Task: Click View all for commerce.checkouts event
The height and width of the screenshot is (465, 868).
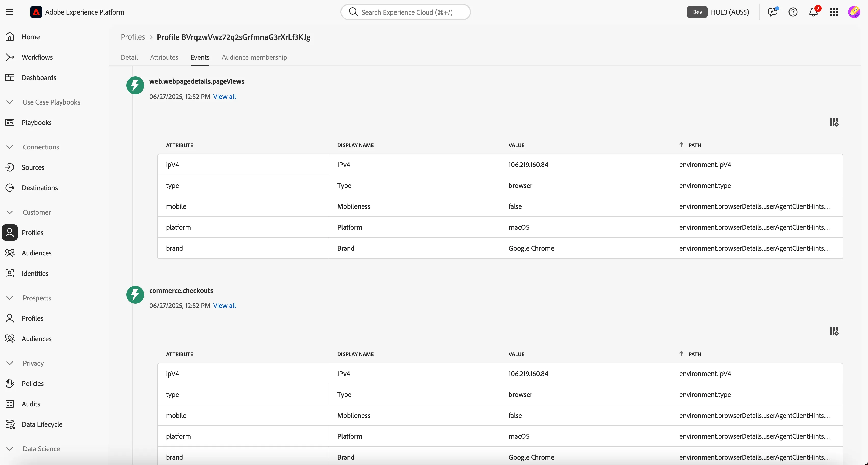Action: point(225,306)
